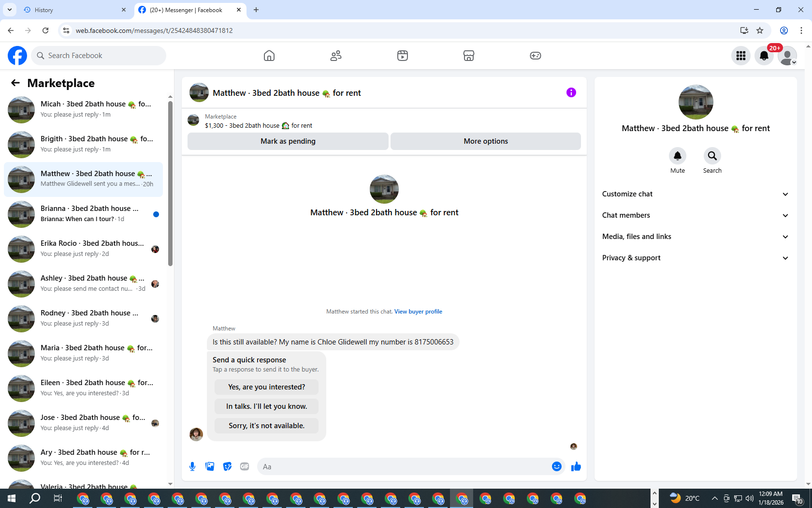Open Task View on taskbar
Screen dimensions: 812x508
point(58,498)
